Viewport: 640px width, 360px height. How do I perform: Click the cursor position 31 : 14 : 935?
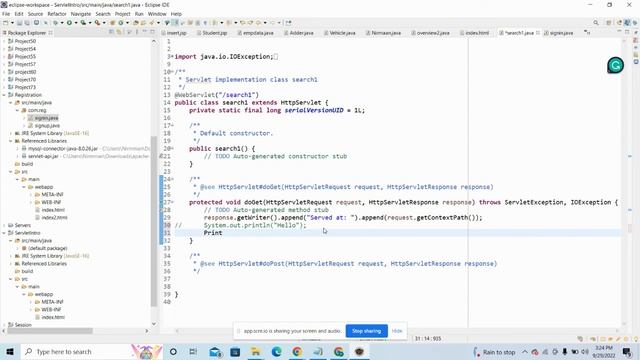pyautogui.click(x=428, y=339)
